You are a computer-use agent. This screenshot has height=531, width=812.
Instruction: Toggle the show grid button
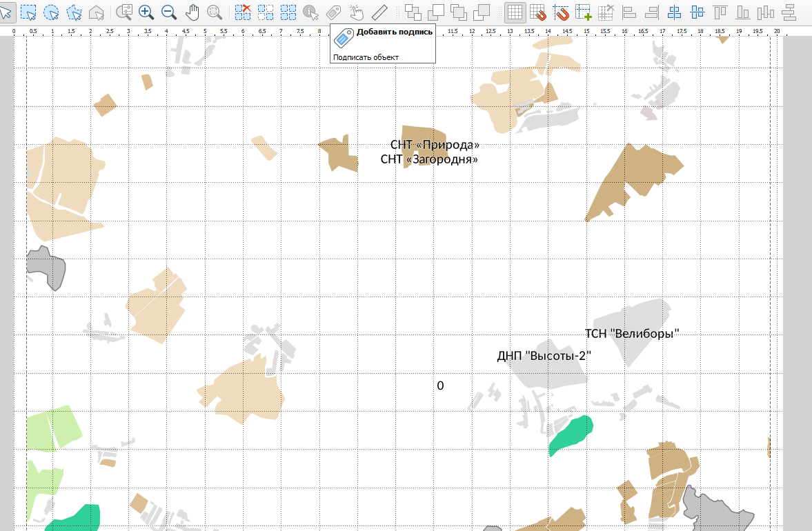pyautogui.click(x=514, y=12)
